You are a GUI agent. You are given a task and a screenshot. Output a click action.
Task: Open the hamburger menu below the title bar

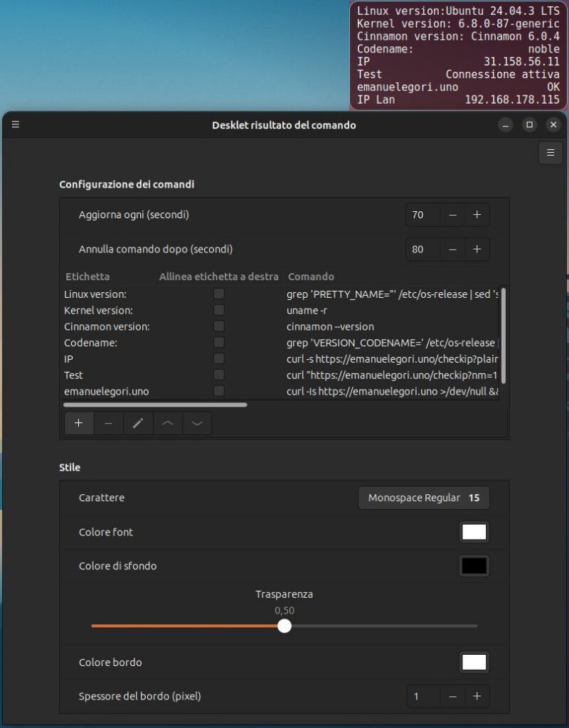[549, 152]
